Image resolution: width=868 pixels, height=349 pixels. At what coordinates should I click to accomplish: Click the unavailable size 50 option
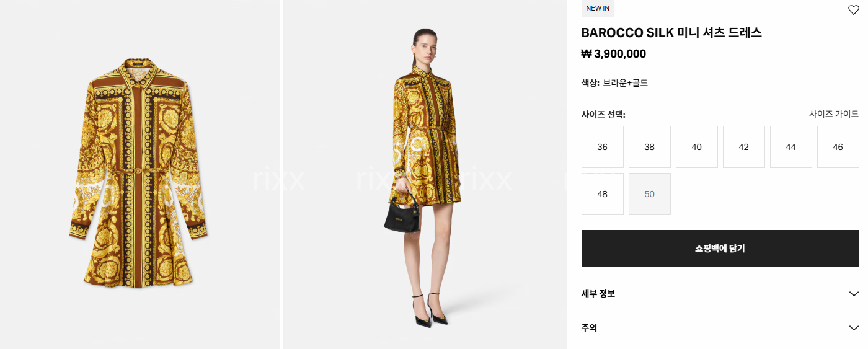[650, 194]
